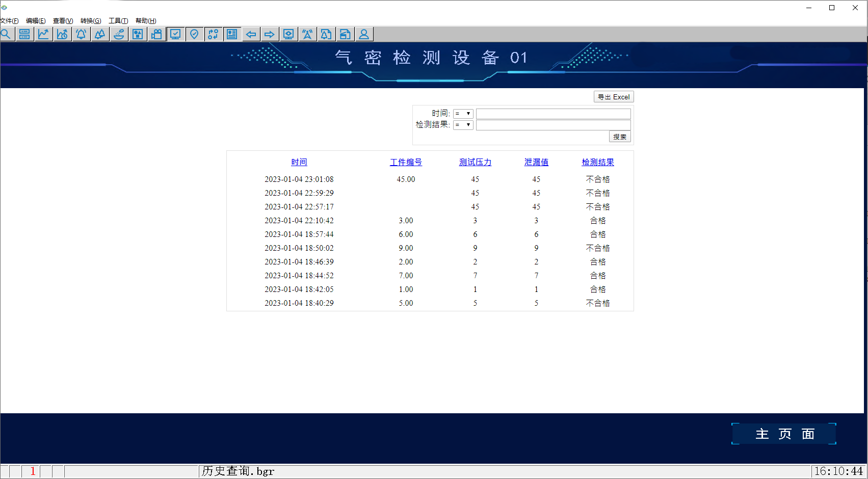This screenshot has height=479, width=868.
Task: Open the historical trend chart with clock icon
Action: pos(62,34)
